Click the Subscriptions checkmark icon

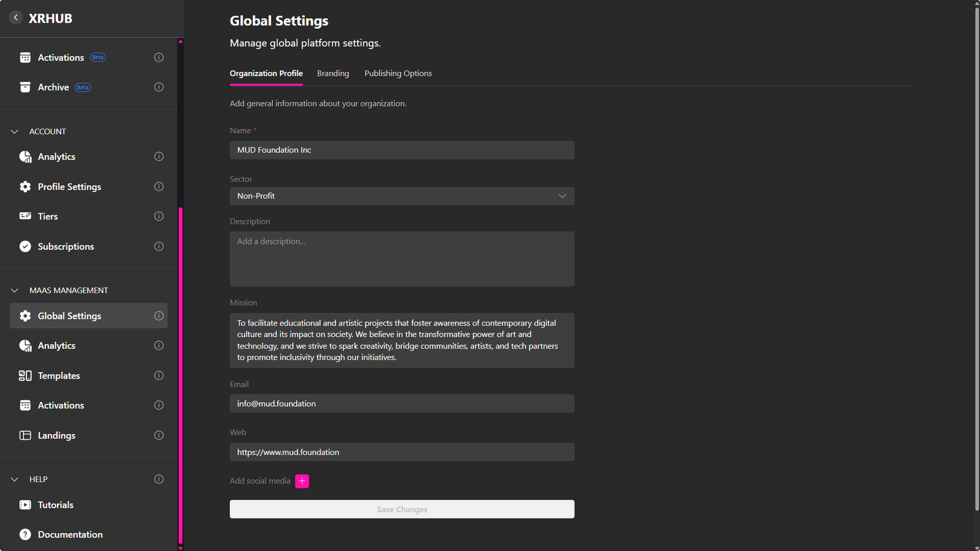click(25, 246)
